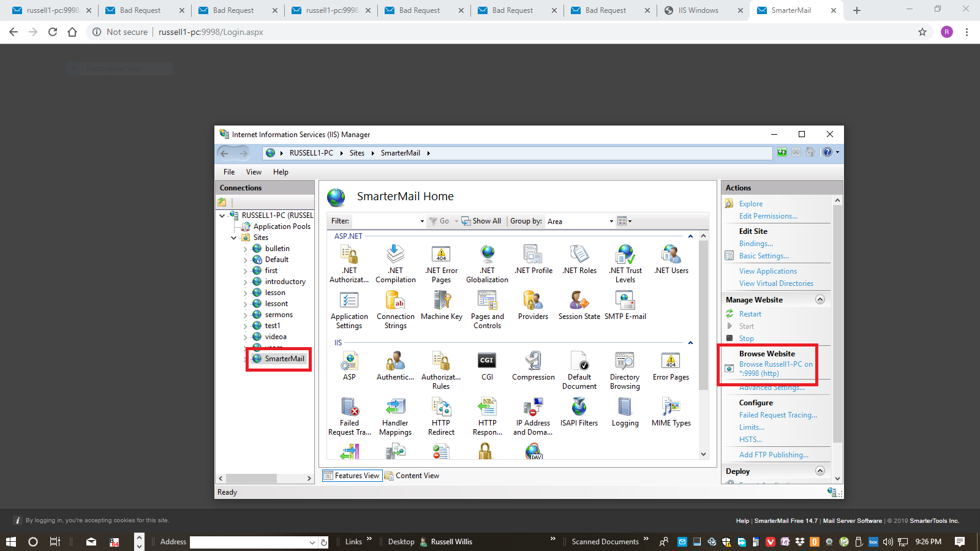
Task: Click the Windows Start button
Action: (11, 542)
